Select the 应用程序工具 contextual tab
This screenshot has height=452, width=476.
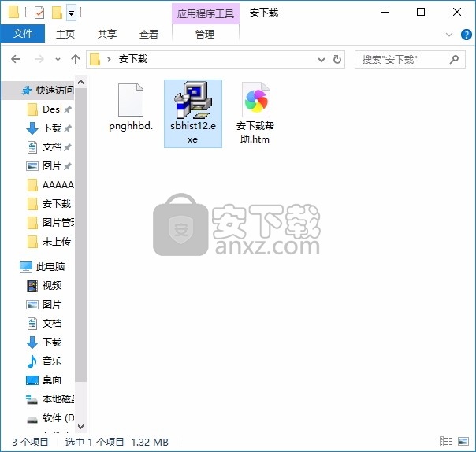(x=206, y=13)
